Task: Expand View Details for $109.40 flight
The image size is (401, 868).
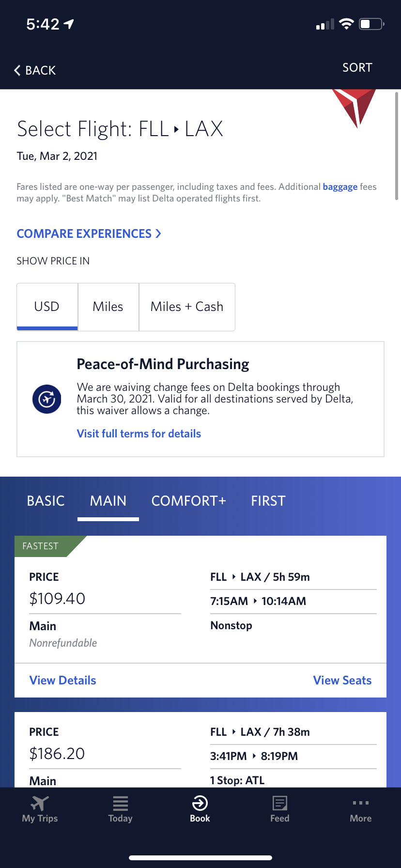Action: click(63, 680)
